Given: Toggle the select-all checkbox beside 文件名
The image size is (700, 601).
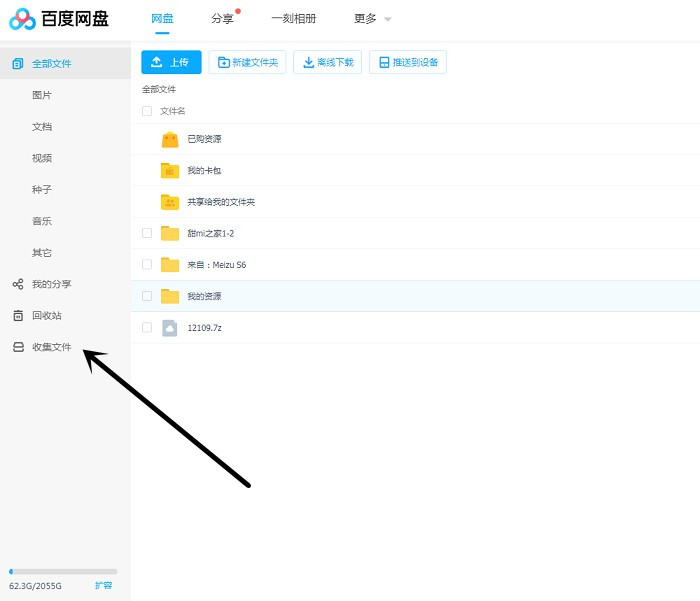Looking at the screenshot, I should tap(147, 111).
